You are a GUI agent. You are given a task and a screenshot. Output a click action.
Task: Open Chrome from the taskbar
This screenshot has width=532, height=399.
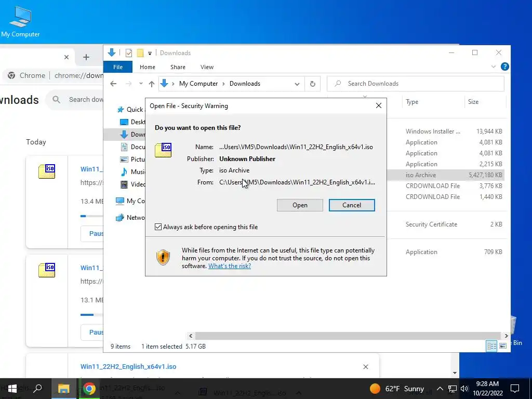(x=89, y=389)
